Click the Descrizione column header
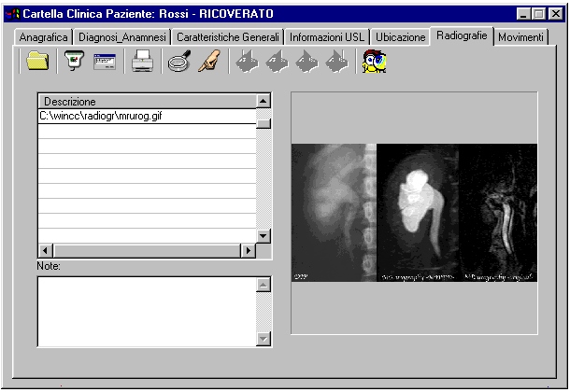The height and width of the screenshot is (392, 570). 148,101
